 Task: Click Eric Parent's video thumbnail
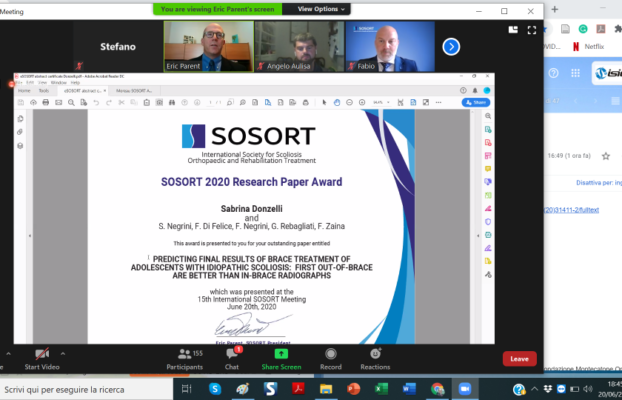[x=209, y=46]
